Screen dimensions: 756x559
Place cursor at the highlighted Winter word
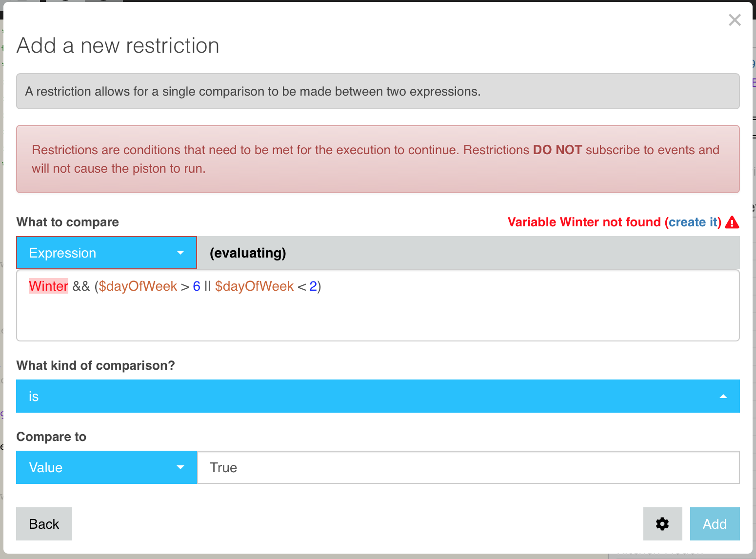pos(48,286)
